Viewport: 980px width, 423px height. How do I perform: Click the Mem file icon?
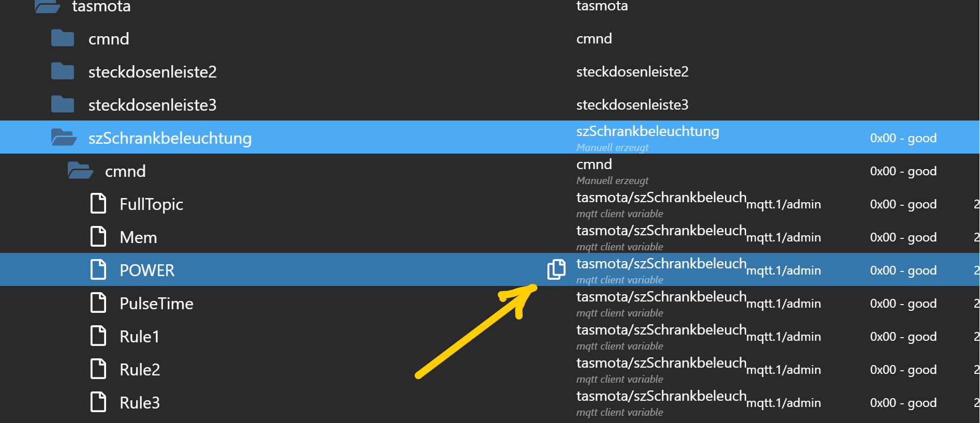(98, 237)
